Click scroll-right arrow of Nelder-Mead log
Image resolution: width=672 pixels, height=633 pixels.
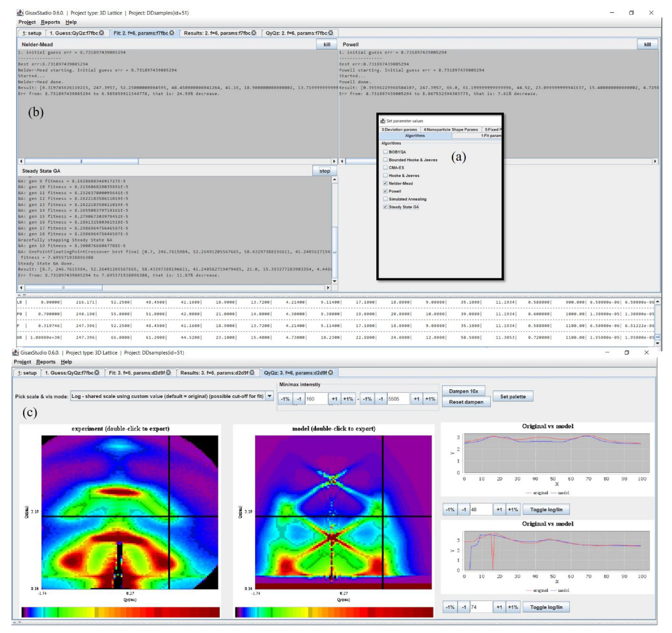click(334, 161)
